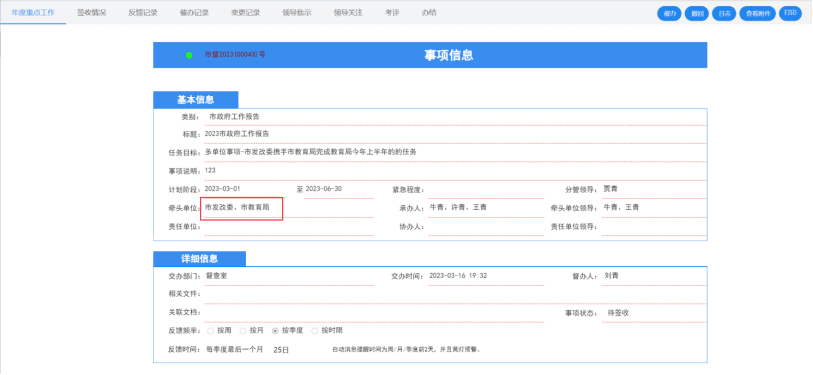Click the 任务目标 description text
Screen dimensions: 813x375
click(311, 152)
